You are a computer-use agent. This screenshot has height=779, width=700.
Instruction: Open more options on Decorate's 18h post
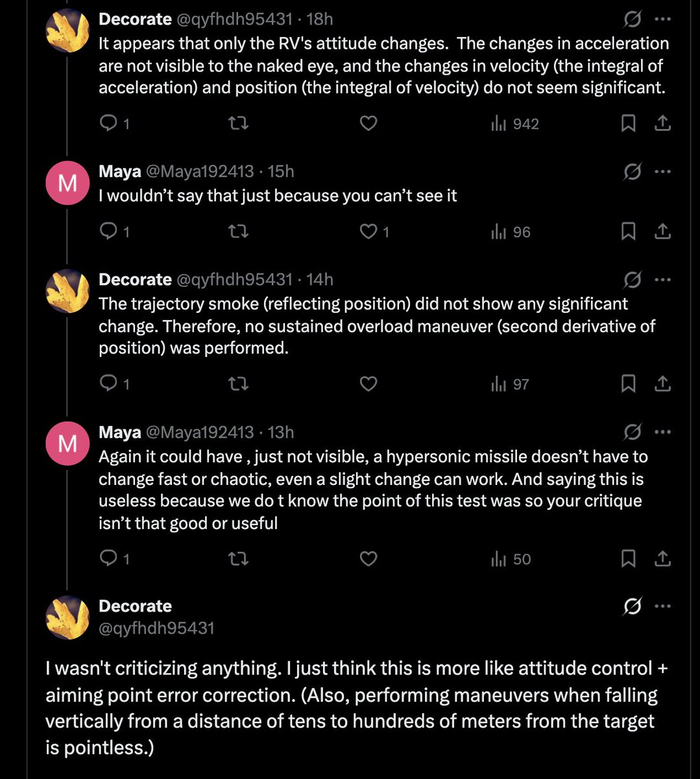tap(662, 19)
